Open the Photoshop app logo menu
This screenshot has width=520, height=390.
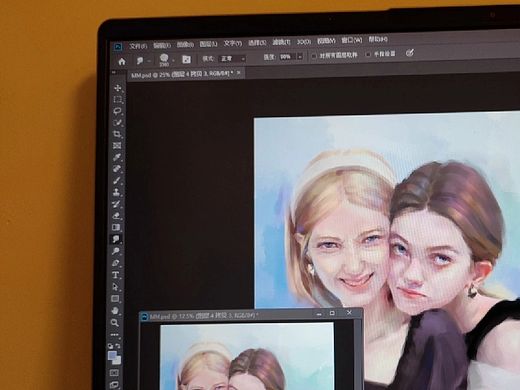click(118, 47)
